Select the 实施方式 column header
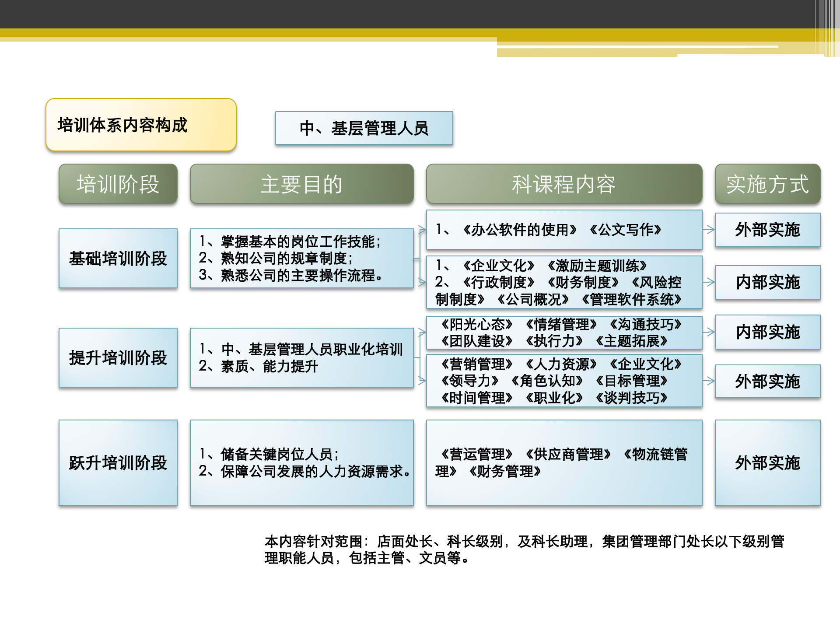840x630 pixels. click(x=768, y=184)
